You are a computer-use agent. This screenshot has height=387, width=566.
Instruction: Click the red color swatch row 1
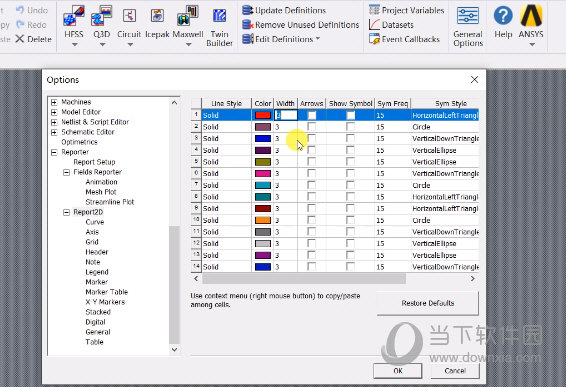tap(263, 115)
